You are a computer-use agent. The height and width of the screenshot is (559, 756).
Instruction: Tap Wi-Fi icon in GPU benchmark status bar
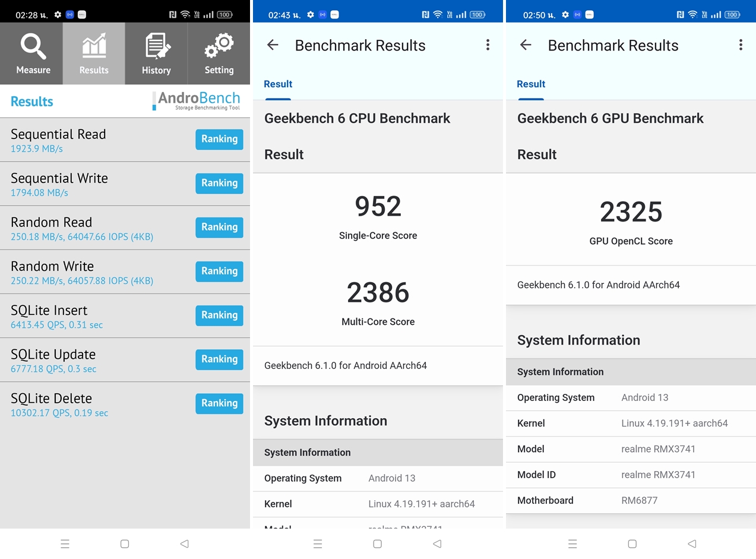[x=692, y=14]
